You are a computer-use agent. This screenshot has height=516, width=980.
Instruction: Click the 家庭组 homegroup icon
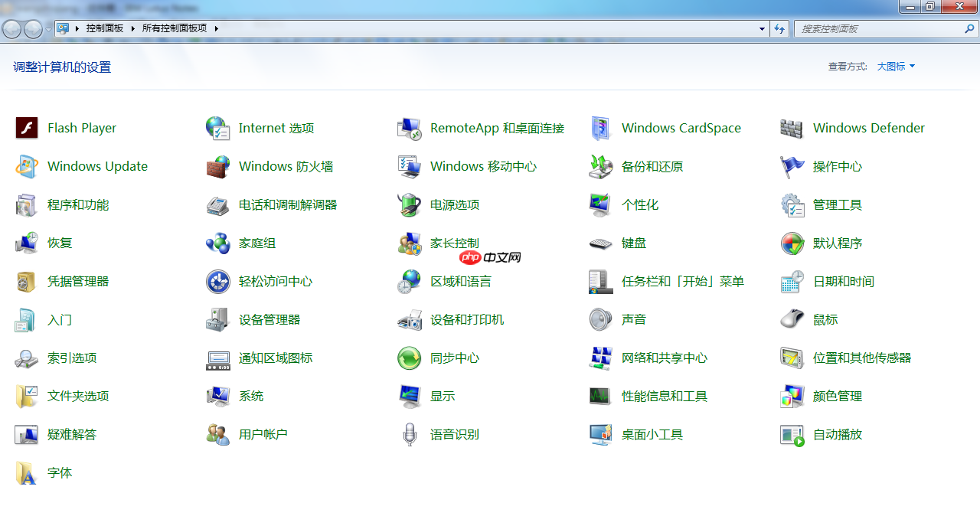[218, 243]
